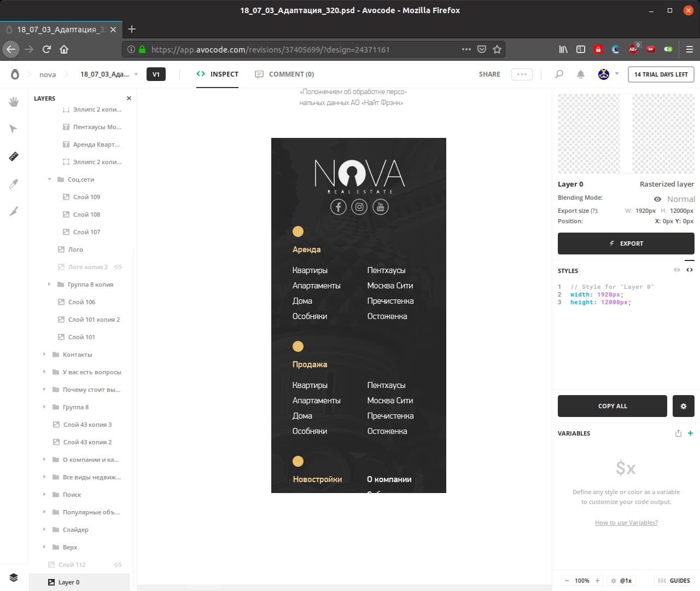Click the Facebook icon in design
This screenshot has width=700, height=591.
click(x=339, y=207)
